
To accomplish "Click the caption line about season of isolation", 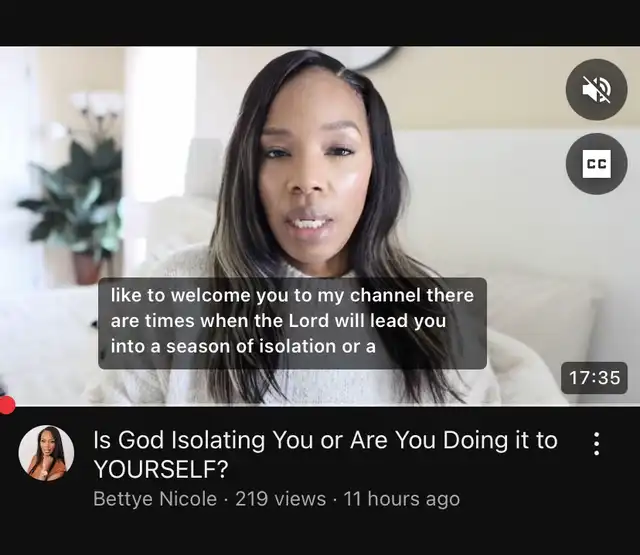I will pyautogui.click(x=243, y=346).
